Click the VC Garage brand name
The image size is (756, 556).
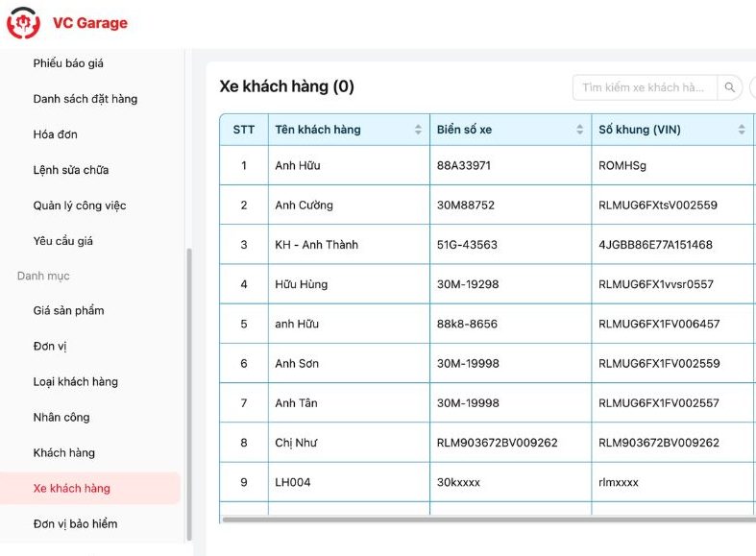tap(90, 23)
